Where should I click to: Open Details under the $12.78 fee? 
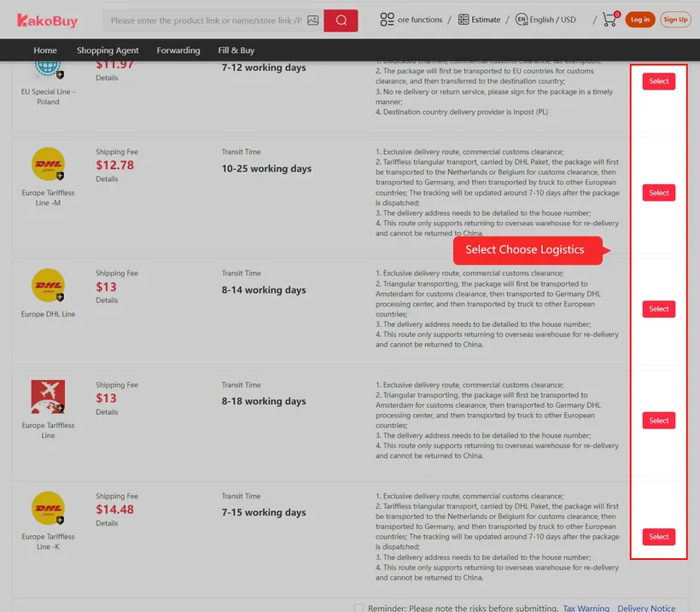coord(107,179)
